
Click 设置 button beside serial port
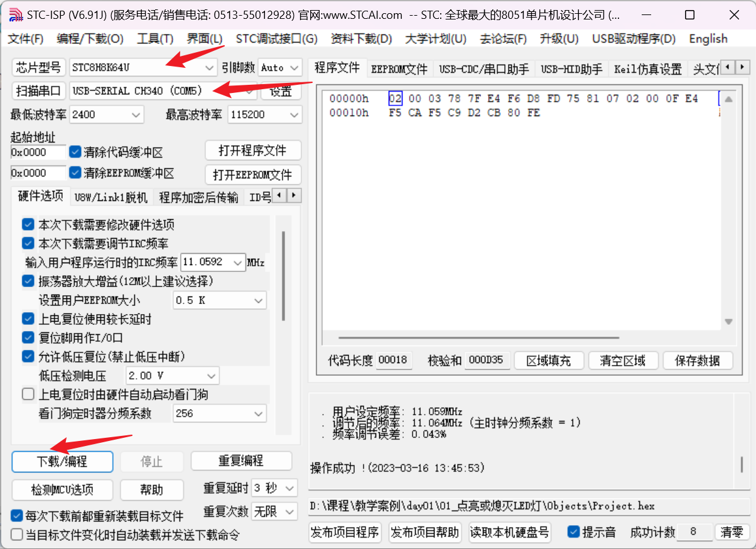click(281, 91)
